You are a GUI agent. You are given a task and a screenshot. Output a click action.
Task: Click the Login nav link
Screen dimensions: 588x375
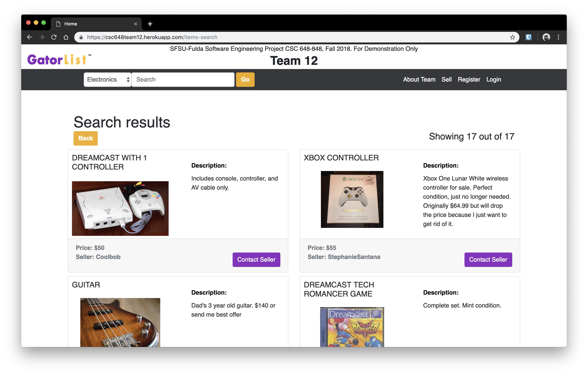[x=493, y=79]
